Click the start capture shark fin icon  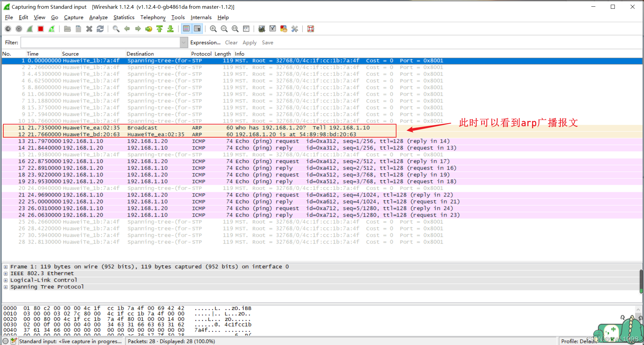[30, 29]
